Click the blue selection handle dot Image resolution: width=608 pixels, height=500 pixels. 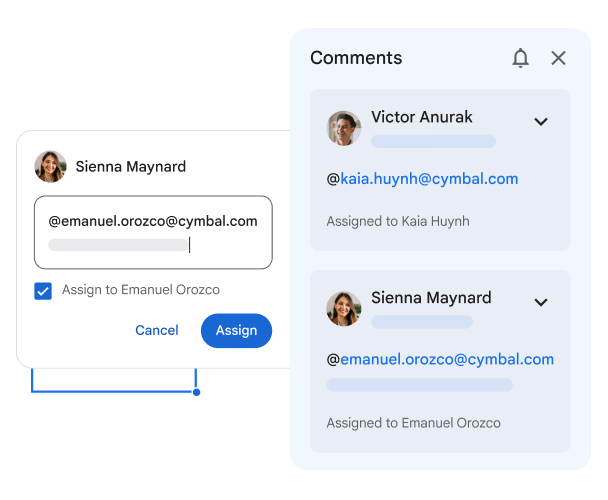pos(196,392)
